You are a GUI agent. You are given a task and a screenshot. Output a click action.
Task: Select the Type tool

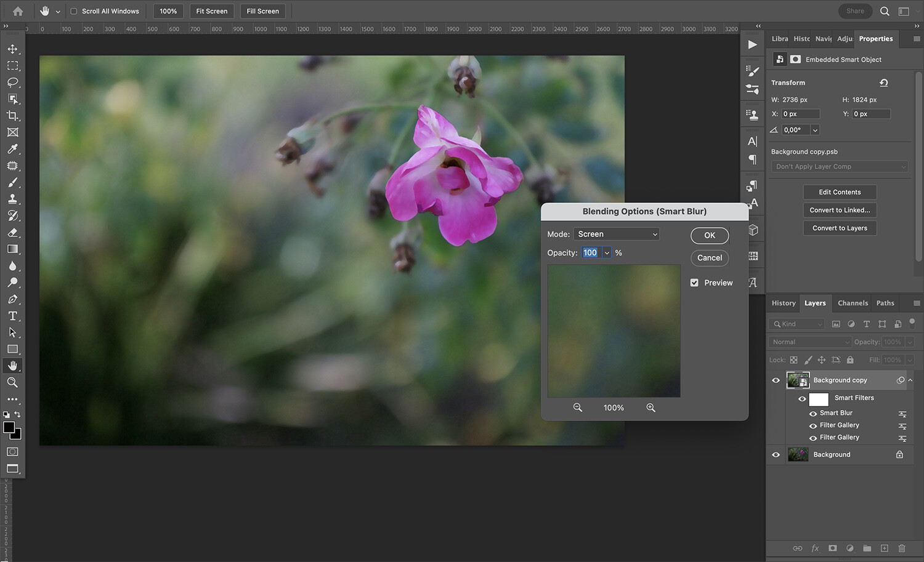click(12, 316)
